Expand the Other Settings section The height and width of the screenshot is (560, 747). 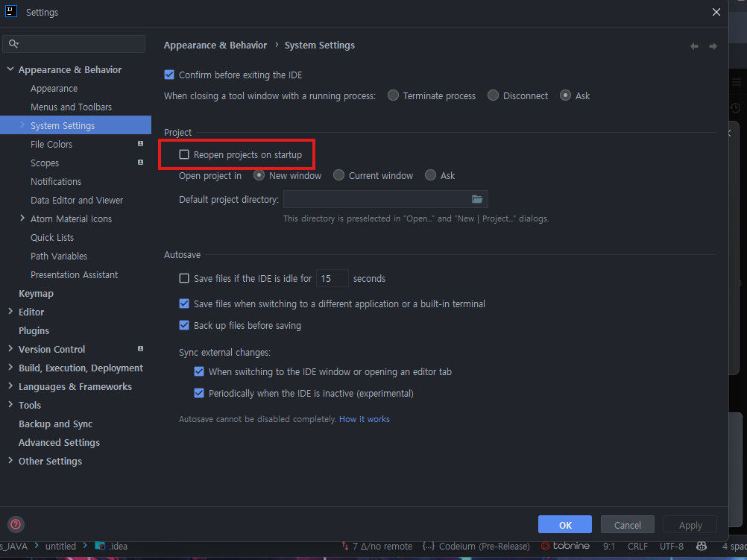click(10, 460)
